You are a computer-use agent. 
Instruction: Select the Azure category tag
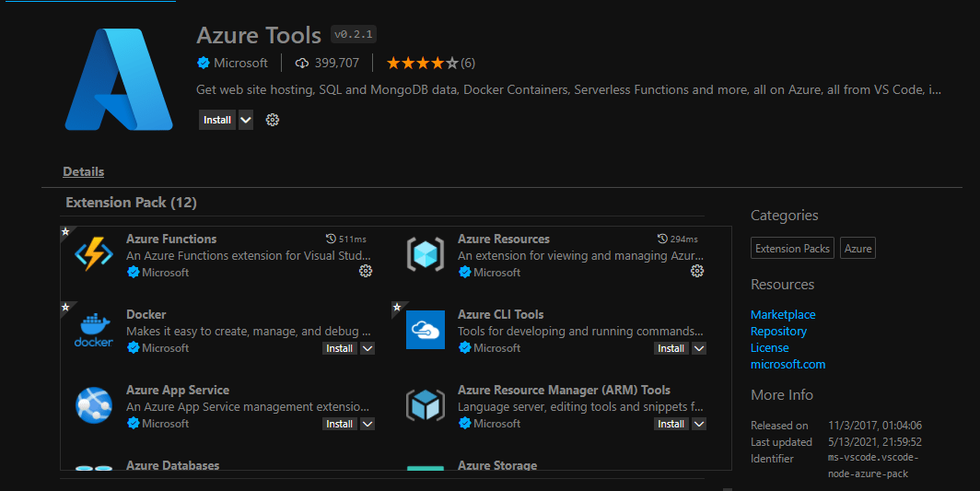[858, 249]
